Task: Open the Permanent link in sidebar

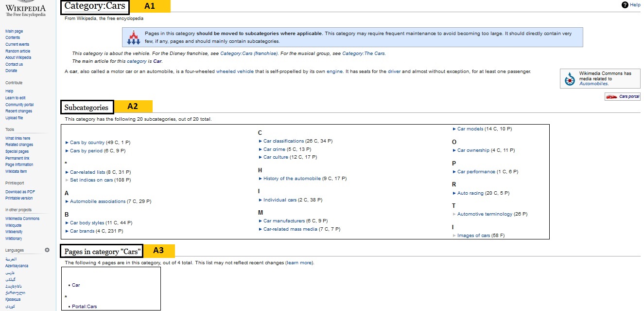Action: (17, 158)
